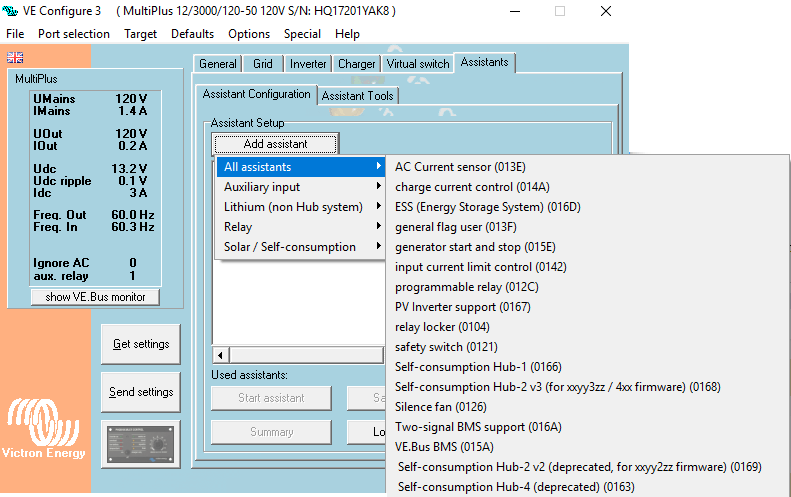791x497 pixels.
Task: Click the Freq. Out 60.0 Hz reading
Action: 133,215
